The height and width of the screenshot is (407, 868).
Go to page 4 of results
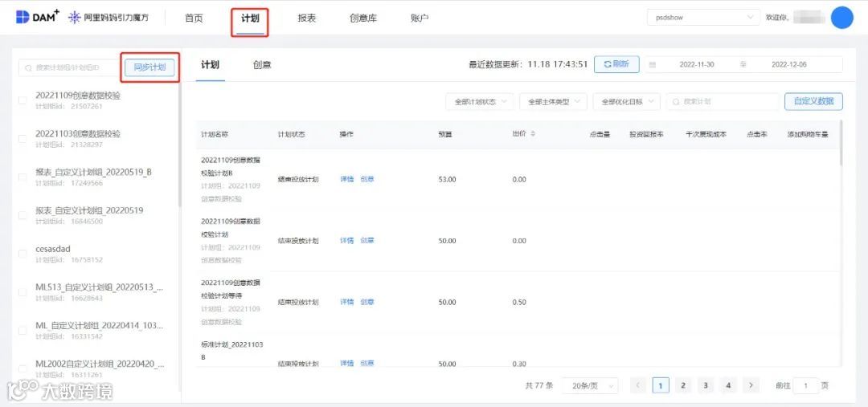pos(728,385)
